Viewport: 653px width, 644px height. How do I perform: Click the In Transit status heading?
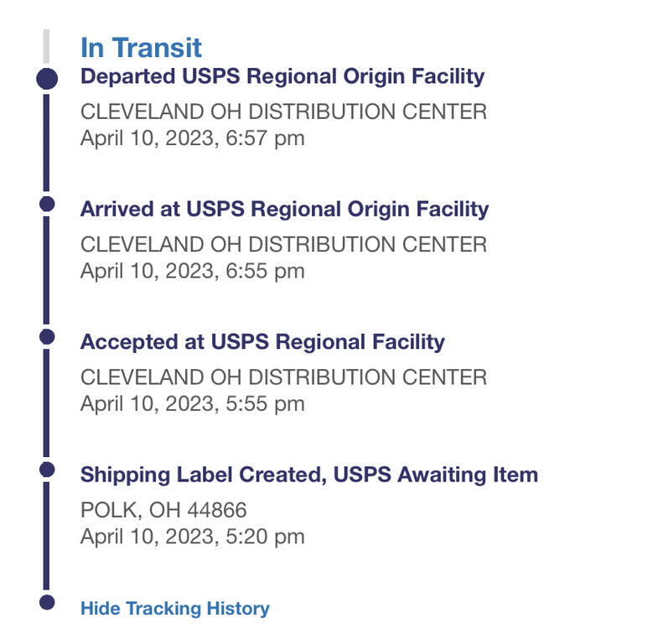click(x=141, y=48)
